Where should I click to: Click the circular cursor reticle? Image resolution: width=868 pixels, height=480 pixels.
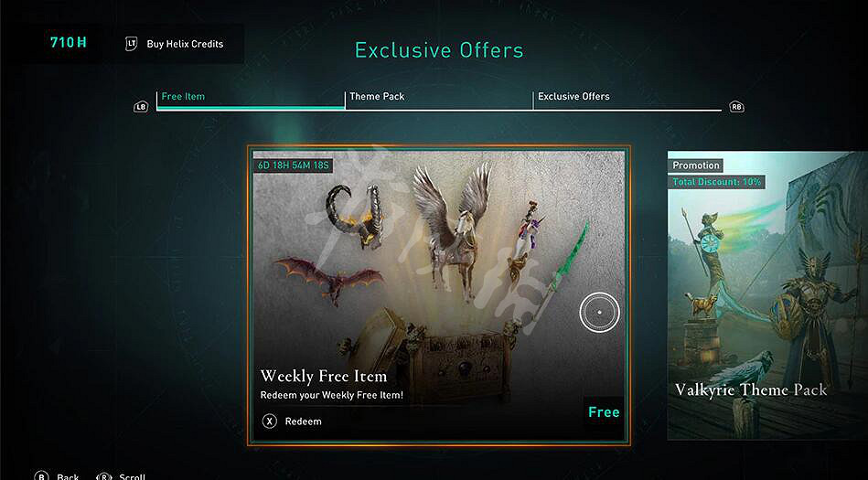pyautogui.click(x=599, y=313)
